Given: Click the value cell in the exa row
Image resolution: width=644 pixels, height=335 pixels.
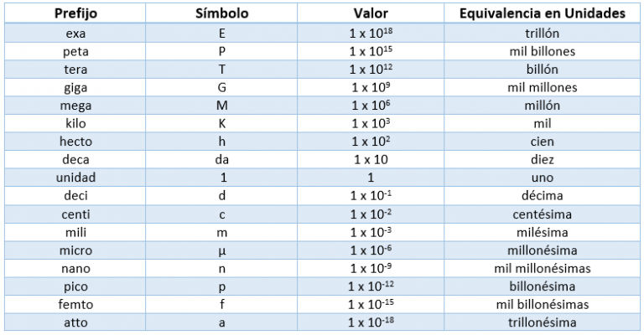Looking at the screenshot, I should (369, 33).
